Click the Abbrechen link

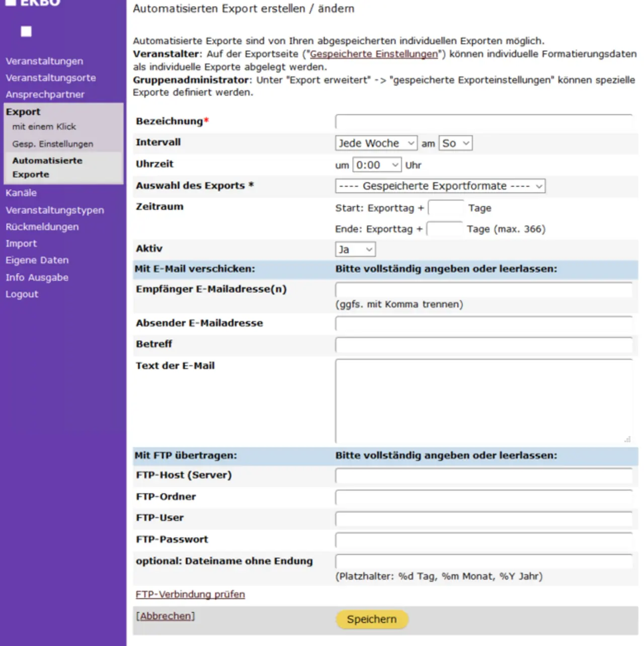point(166,616)
